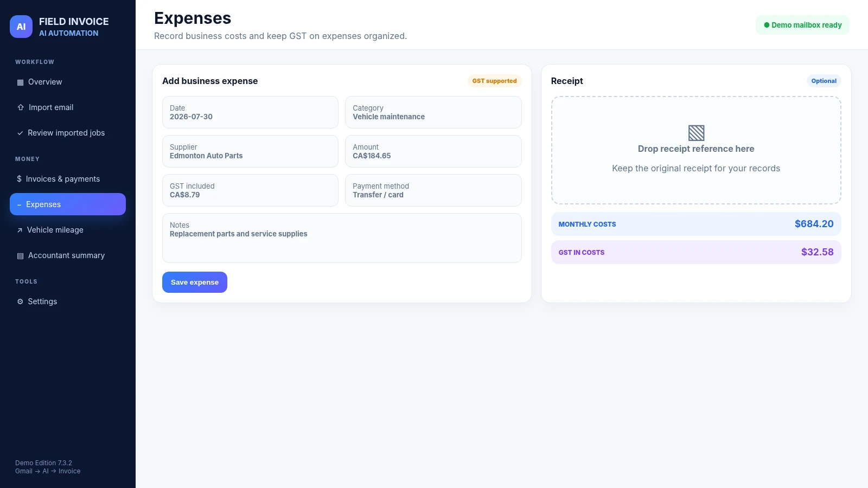Click the Expenses page heading

193,18
